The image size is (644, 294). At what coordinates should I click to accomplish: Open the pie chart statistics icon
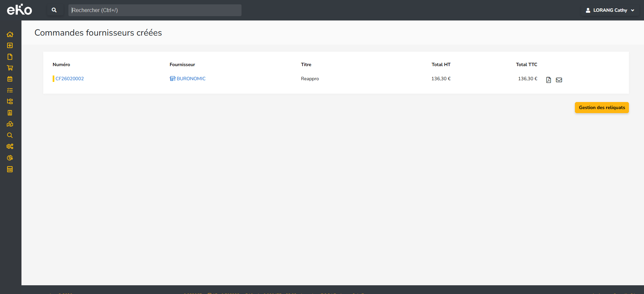[x=10, y=158]
